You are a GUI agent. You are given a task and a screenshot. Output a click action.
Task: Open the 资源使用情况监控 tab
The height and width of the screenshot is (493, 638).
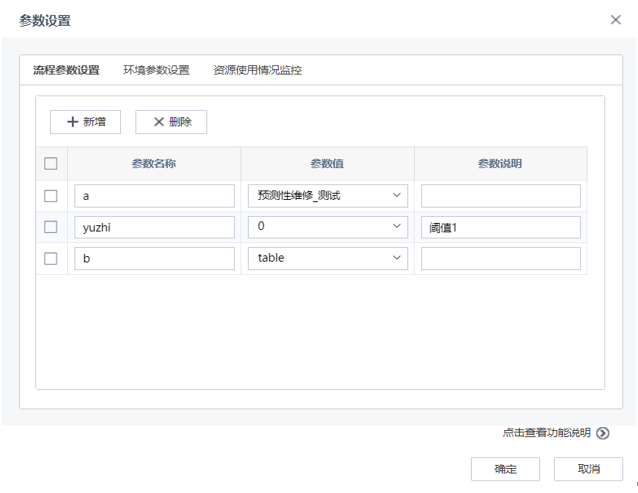coord(257,70)
